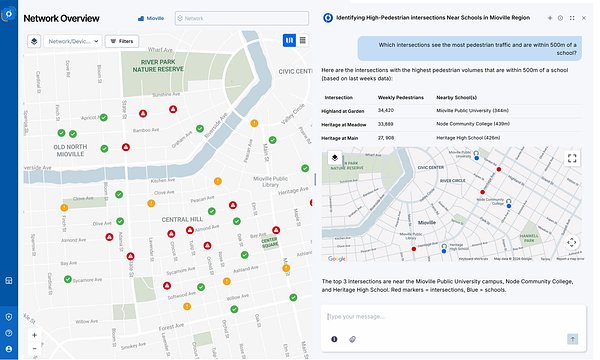Open the dashboard icon in left sidebar
600x360 pixels.
pos(9,280)
